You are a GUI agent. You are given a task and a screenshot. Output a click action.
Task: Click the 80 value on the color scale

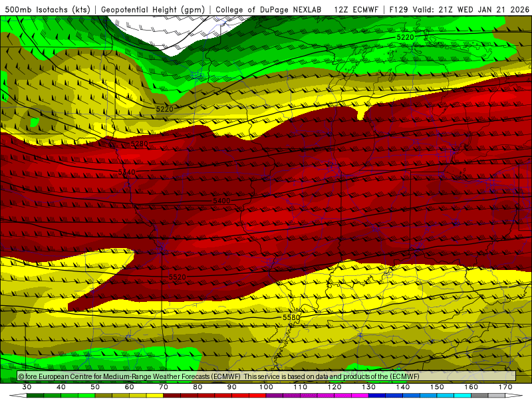[x=198, y=387]
